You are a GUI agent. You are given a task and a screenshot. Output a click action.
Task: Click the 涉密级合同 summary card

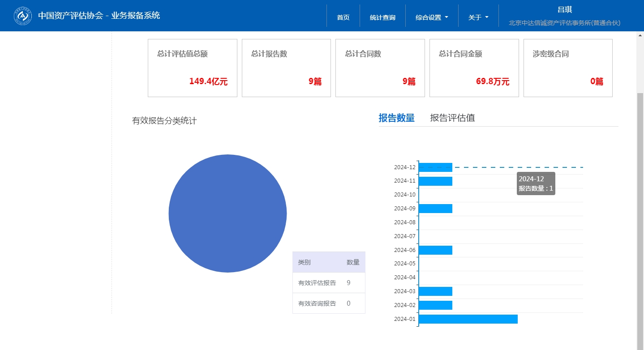click(x=568, y=68)
